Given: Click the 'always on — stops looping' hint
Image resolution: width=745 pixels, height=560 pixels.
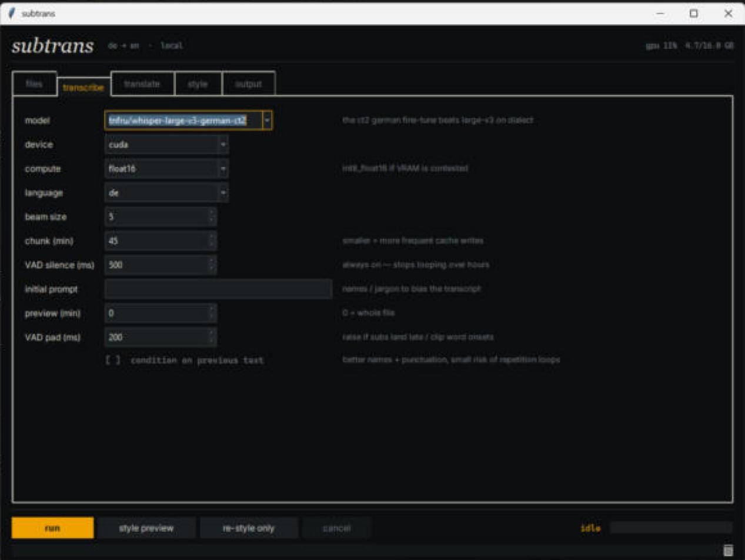Looking at the screenshot, I should pyautogui.click(x=416, y=265).
